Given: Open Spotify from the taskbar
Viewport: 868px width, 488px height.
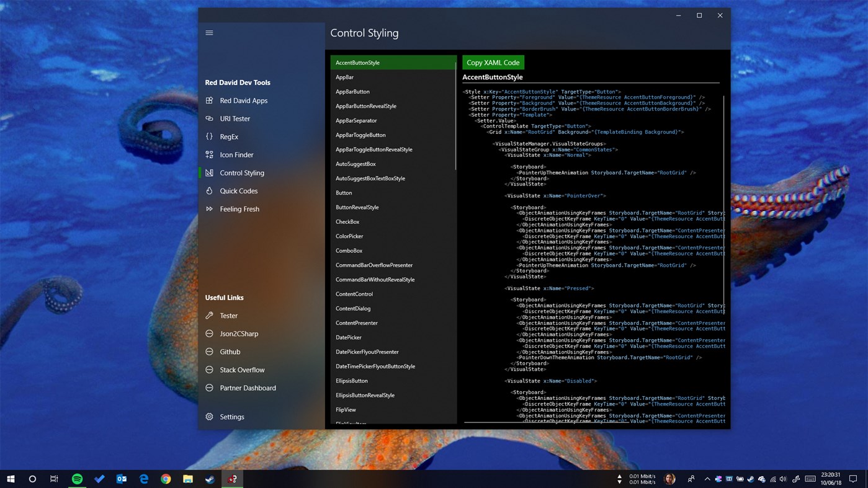Looking at the screenshot, I should (77, 479).
